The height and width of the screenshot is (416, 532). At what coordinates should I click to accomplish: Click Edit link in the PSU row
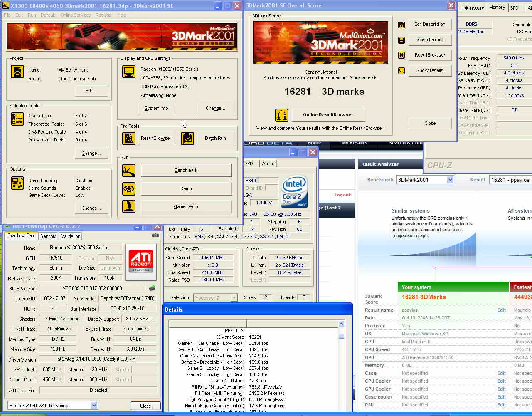[502, 405]
